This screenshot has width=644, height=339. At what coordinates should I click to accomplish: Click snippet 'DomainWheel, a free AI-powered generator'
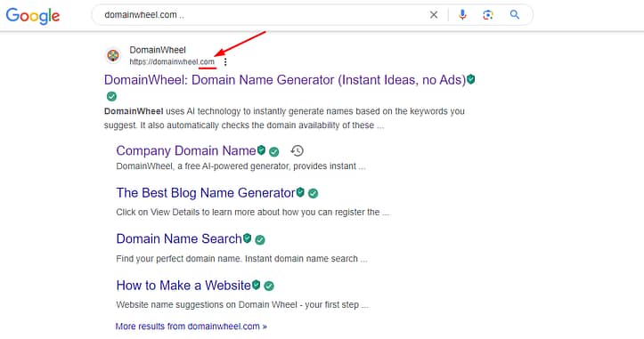[x=240, y=166]
